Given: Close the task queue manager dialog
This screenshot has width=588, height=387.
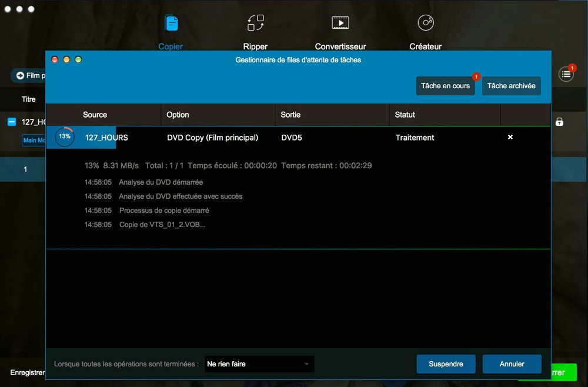Looking at the screenshot, I should coord(55,59).
